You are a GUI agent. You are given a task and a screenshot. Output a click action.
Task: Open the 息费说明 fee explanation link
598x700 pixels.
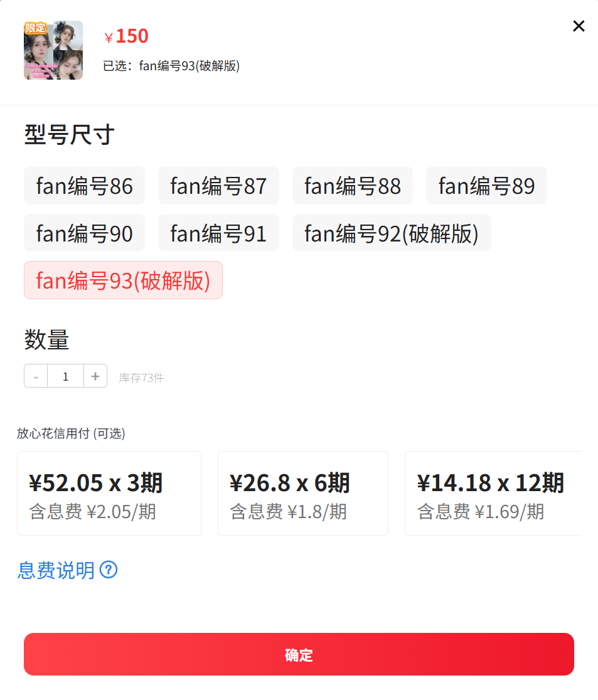tap(56, 570)
